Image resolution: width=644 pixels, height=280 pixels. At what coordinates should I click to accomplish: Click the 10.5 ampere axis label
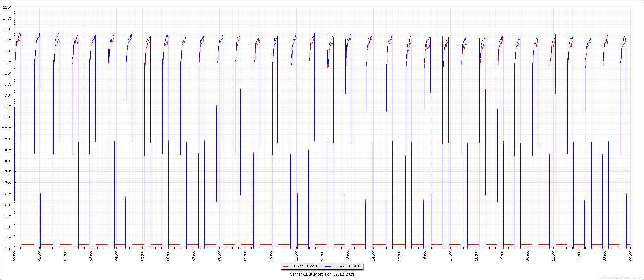[7, 18]
